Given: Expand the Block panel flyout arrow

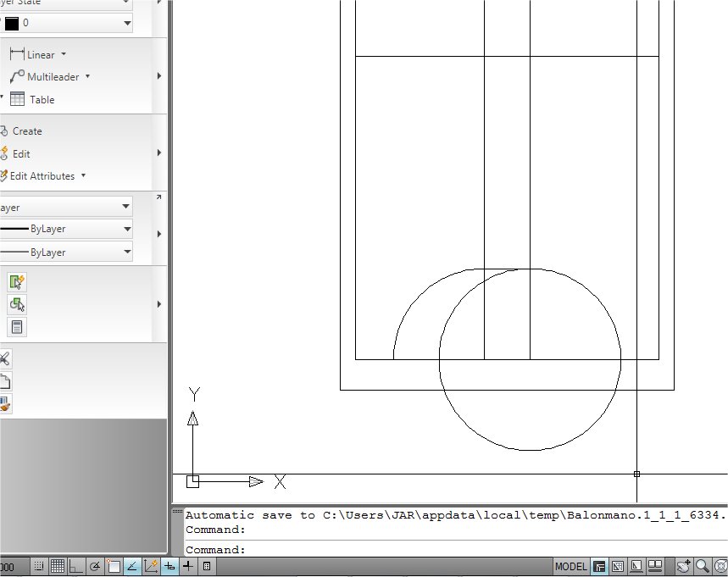Looking at the screenshot, I should tap(159, 153).
